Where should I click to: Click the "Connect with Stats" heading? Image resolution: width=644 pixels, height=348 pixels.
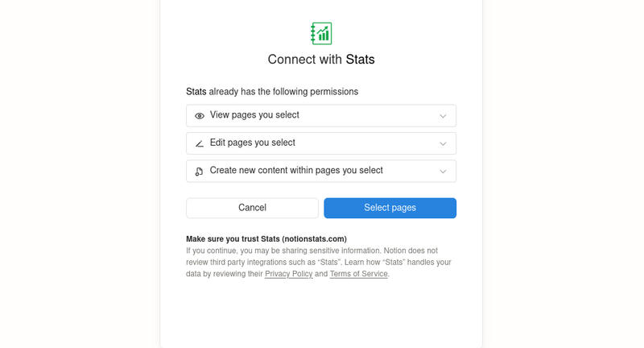[321, 59]
